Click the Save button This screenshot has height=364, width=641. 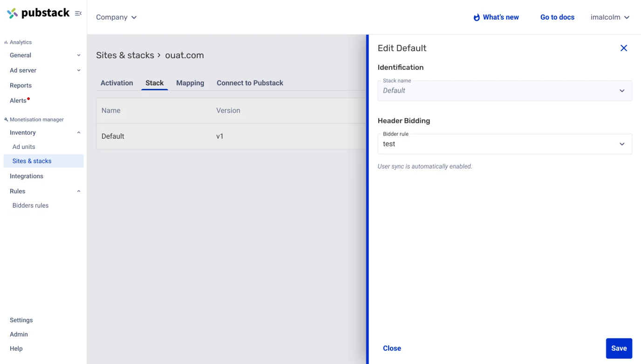click(x=618, y=348)
